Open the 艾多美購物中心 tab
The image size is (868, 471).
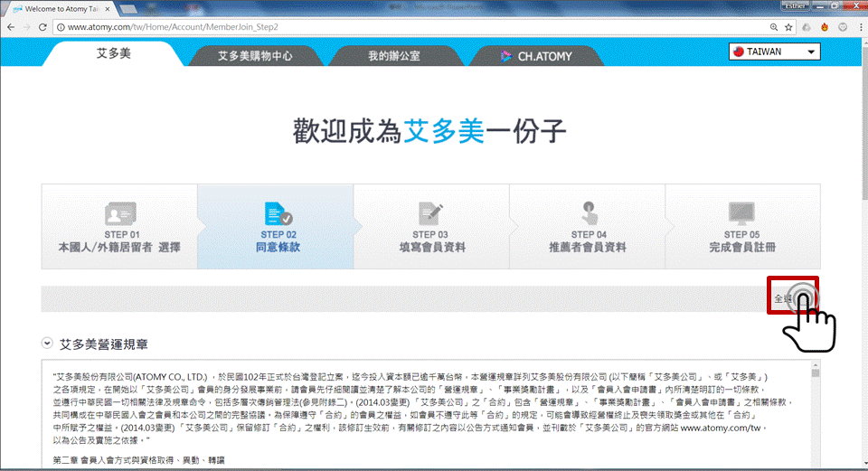click(255, 56)
